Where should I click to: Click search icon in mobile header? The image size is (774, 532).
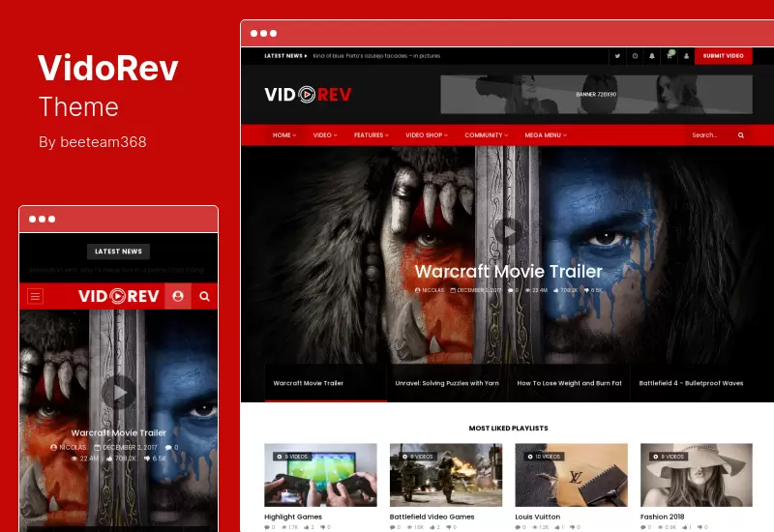pos(204,296)
